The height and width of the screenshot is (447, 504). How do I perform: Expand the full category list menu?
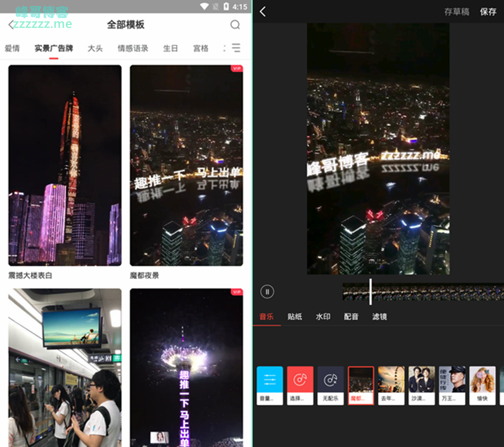pyautogui.click(x=236, y=48)
